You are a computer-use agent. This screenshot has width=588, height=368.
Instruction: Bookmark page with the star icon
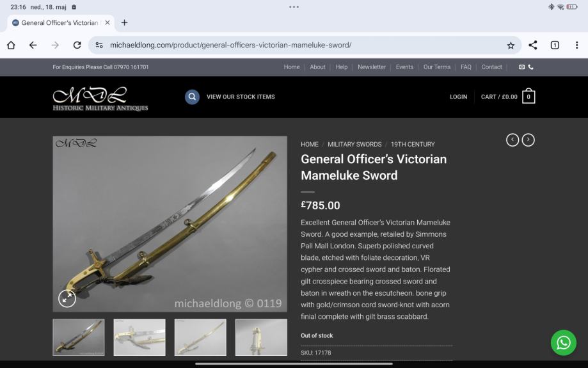[x=511, y=45]
